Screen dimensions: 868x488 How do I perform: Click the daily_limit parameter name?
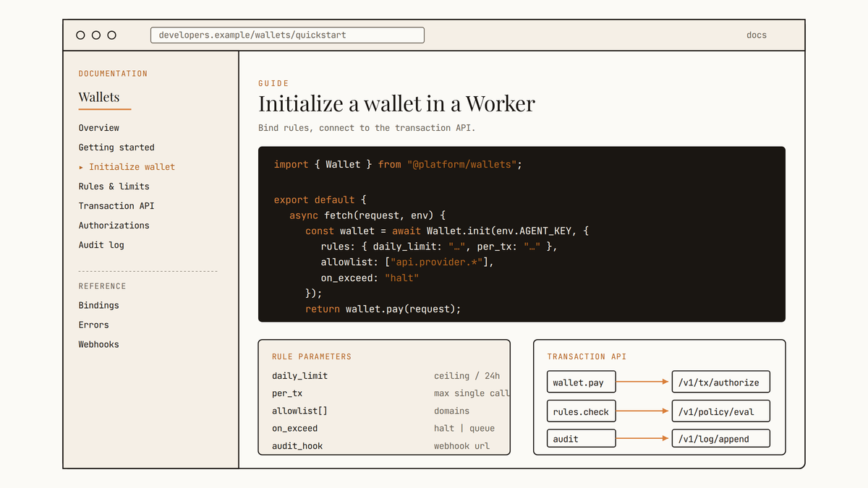pos(299,376)
